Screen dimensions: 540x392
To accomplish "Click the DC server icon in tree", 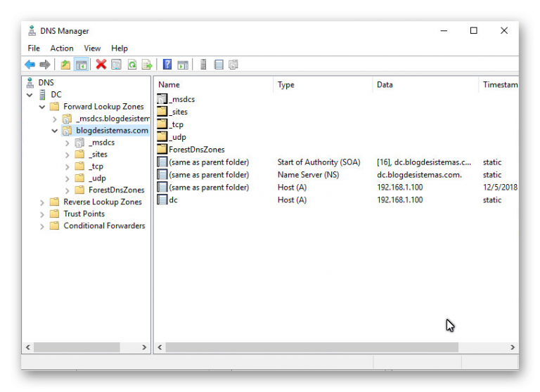I will (x=43, y=95).
